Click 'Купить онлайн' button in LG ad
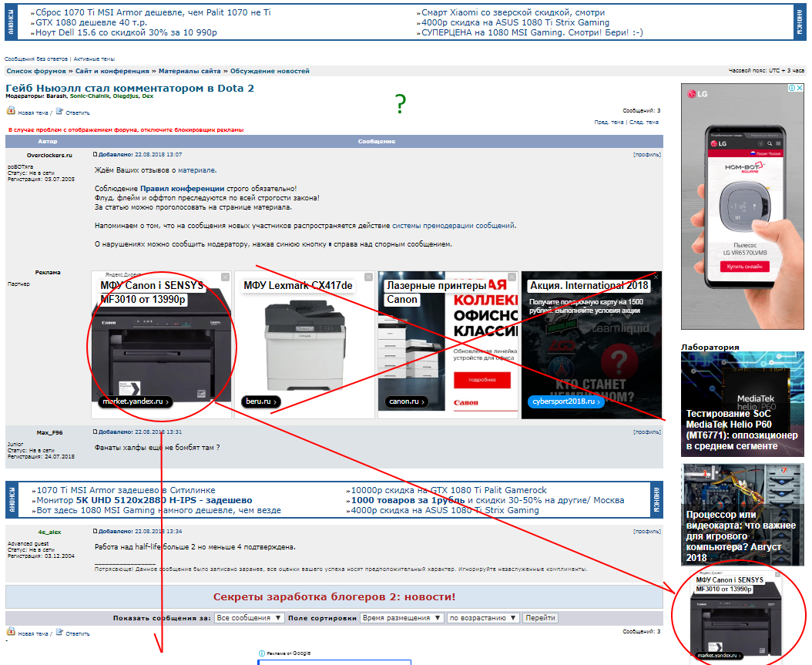 [x=744, y=266]
